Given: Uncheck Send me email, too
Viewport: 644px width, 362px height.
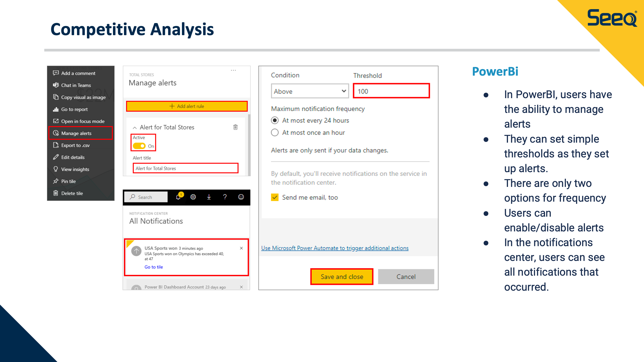Looking at the screenshot, I should coord(275,197).
